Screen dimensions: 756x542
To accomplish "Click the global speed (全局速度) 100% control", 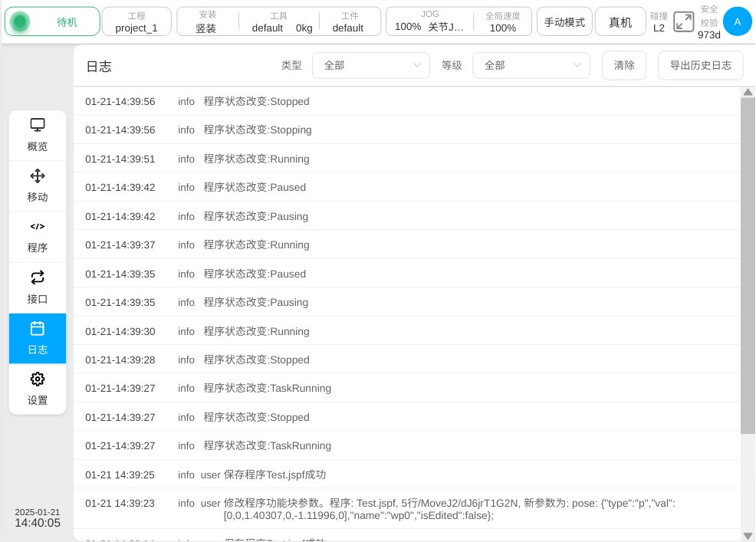I will pyautogui.click(x=502, y=22).
